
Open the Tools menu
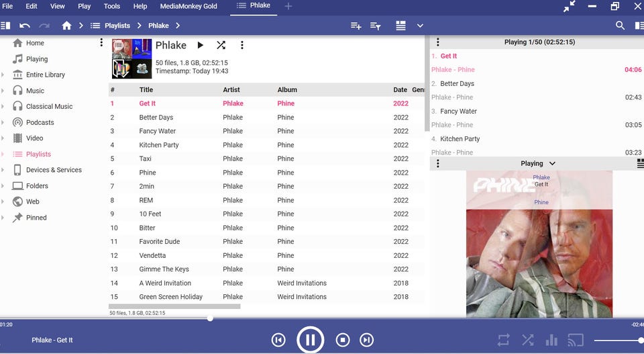112,6
